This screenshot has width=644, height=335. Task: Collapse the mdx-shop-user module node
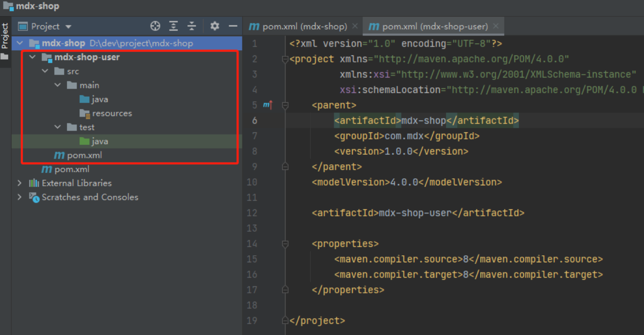tap(32, 57)
